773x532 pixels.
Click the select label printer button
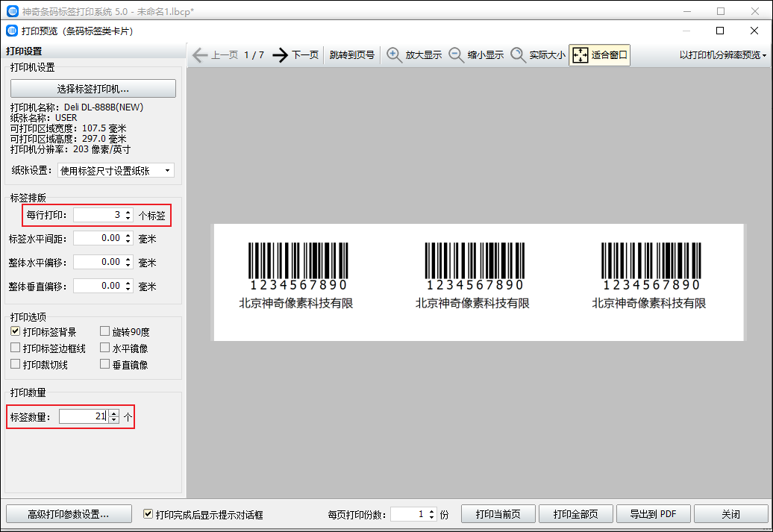pyautogui.click(x=93, y=89)
